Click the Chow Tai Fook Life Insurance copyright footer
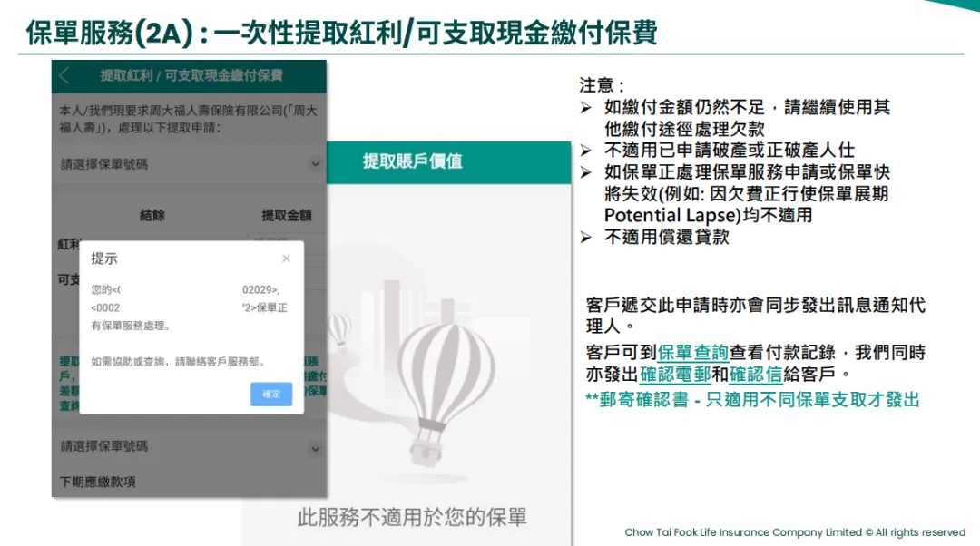Image resolution: width=980 pixels, height=546 pixels. click(x=795, y=532)
